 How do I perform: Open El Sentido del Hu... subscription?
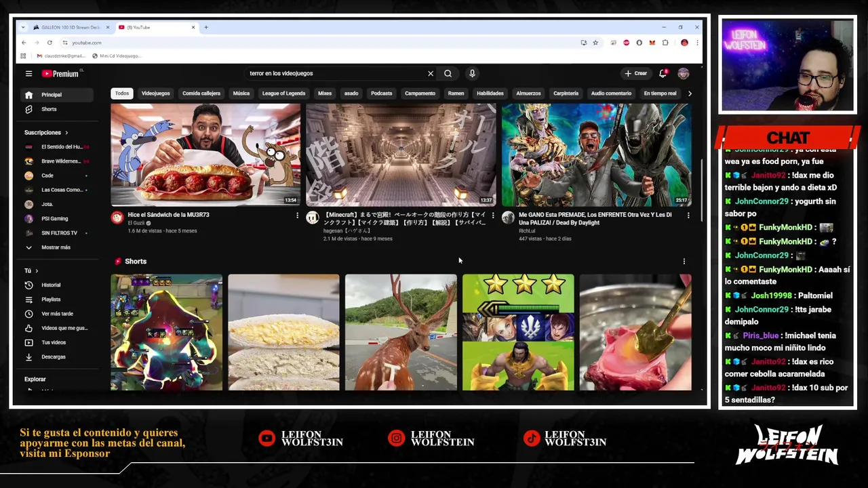pyautogui.click(x=57, y=147)
